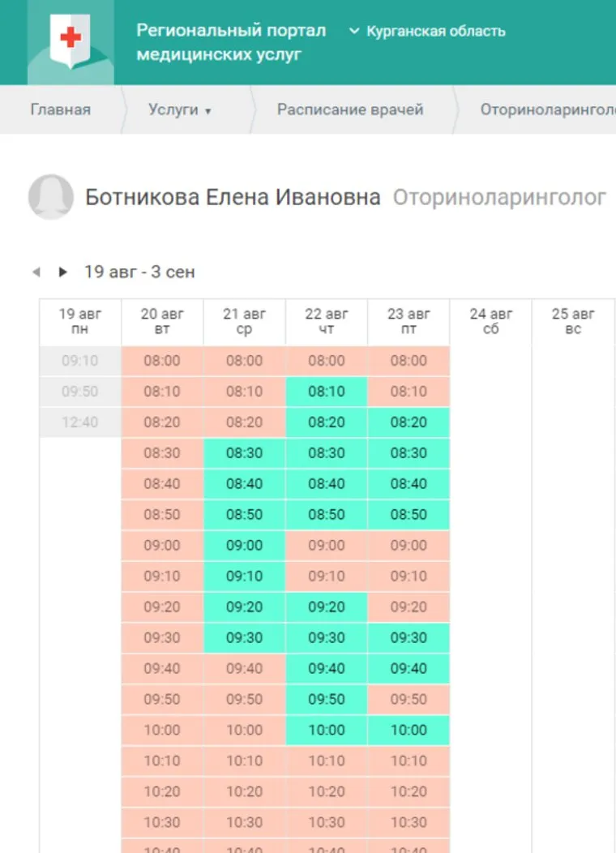Go to Главная breadcrumb

pyautogui.click(x=60, y=110)
